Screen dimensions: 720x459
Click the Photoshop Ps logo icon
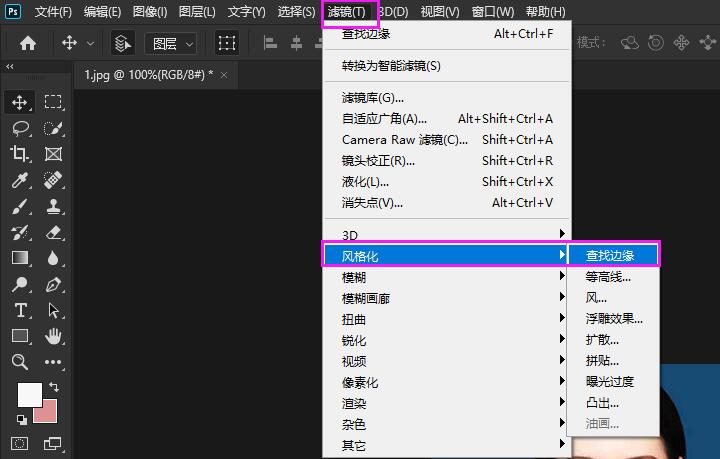[x=13, y=11]
